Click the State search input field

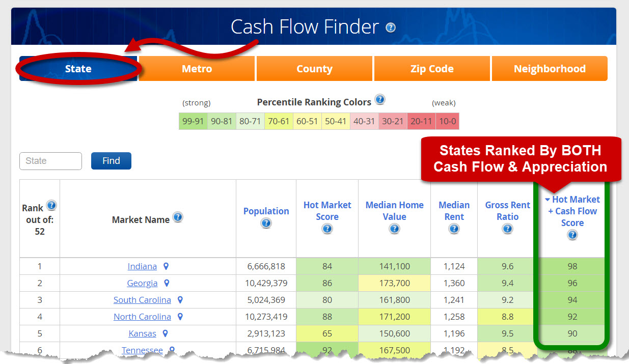(x=50, y=161)
